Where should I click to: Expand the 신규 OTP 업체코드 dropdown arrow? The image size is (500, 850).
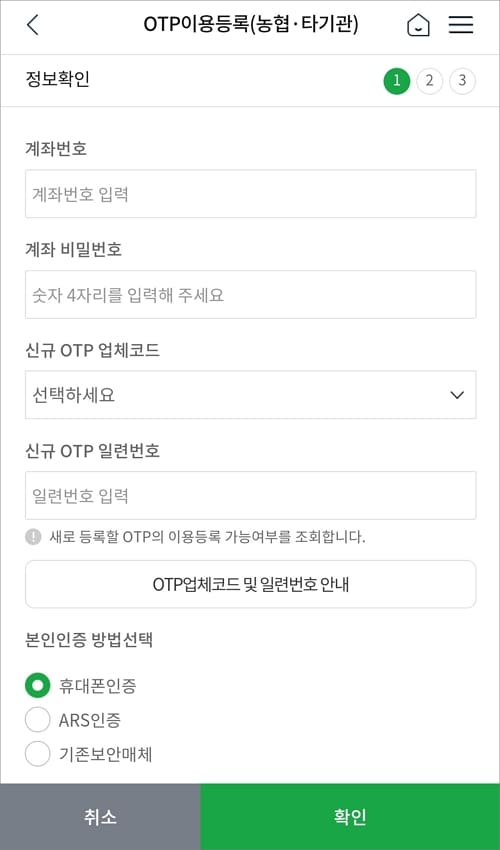point(457,395)
